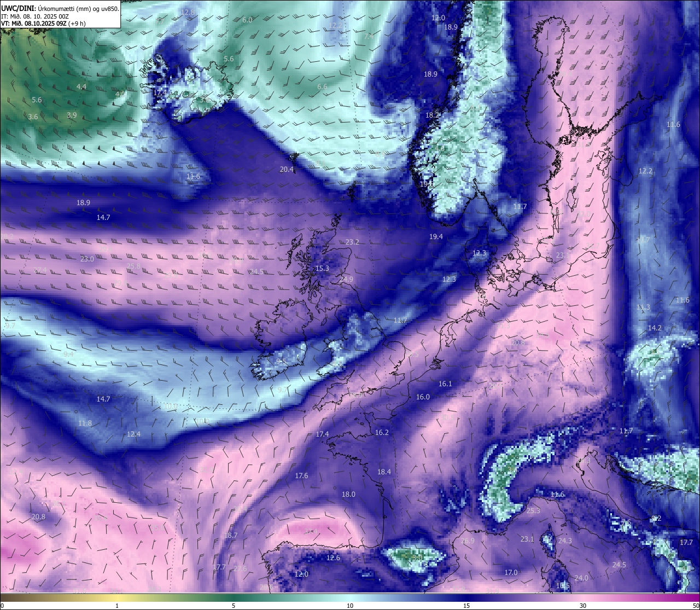Viewport: 700px width, 610px height.
Task: Click the map value 24.3
Action: pos(565,541)
